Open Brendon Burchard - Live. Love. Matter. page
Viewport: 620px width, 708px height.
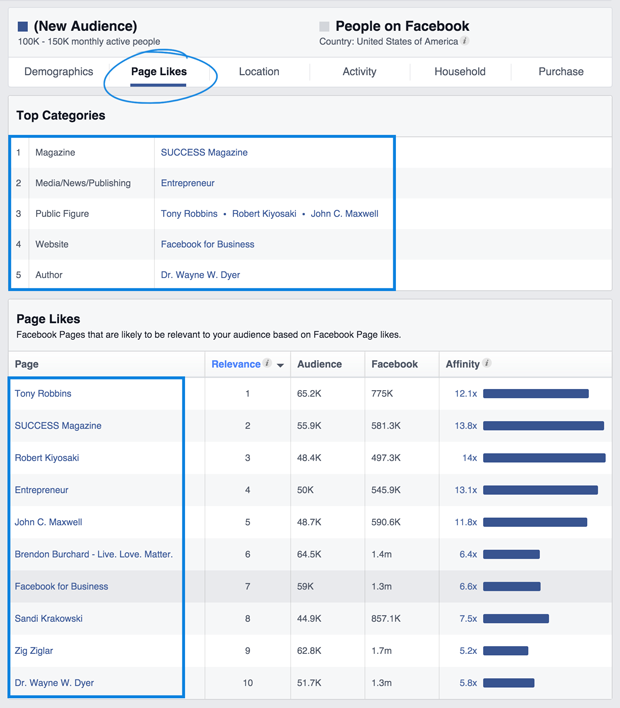93,554
